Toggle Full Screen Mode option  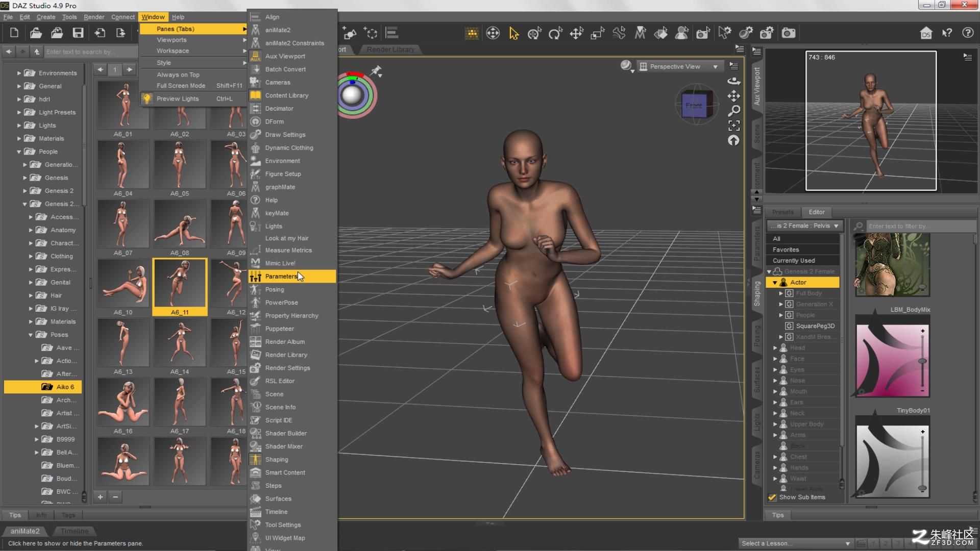(x=193, y=86)
